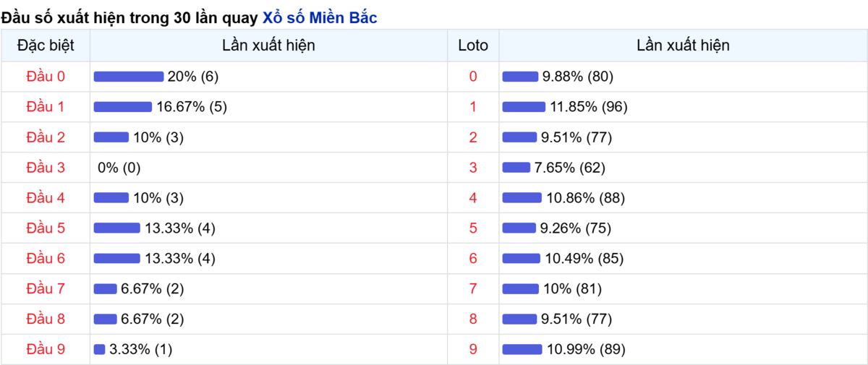The image size is (868, 365).
Task: Select Loto number 3 label
Action: click(473, 168)
